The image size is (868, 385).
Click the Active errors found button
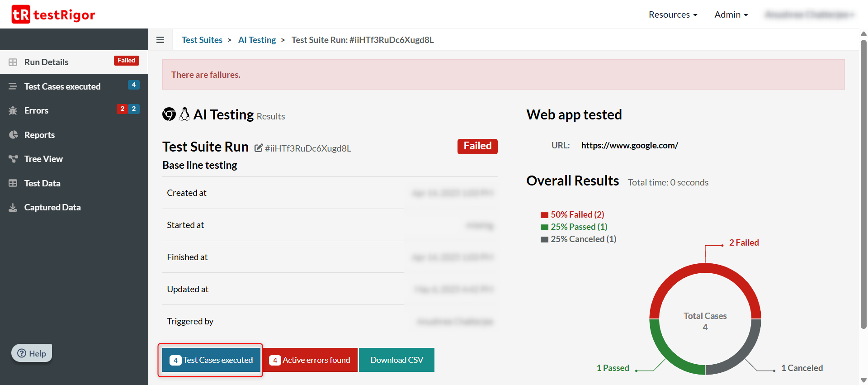pyautogui.click(x=310, y=360)
